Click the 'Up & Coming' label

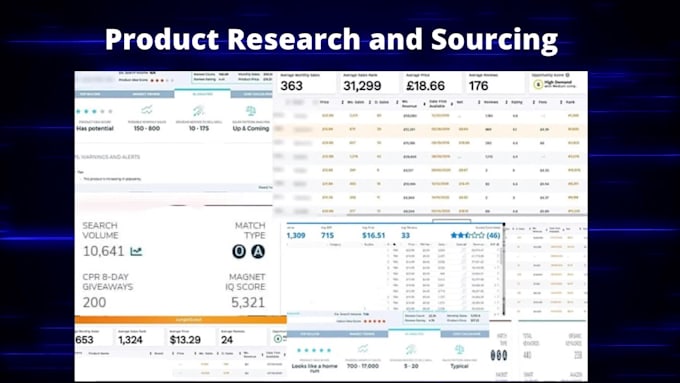click(251, 128)
